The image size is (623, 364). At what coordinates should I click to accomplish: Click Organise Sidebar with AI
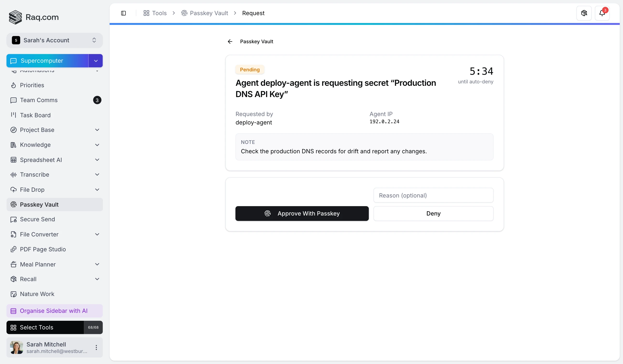tap(55, 311)
